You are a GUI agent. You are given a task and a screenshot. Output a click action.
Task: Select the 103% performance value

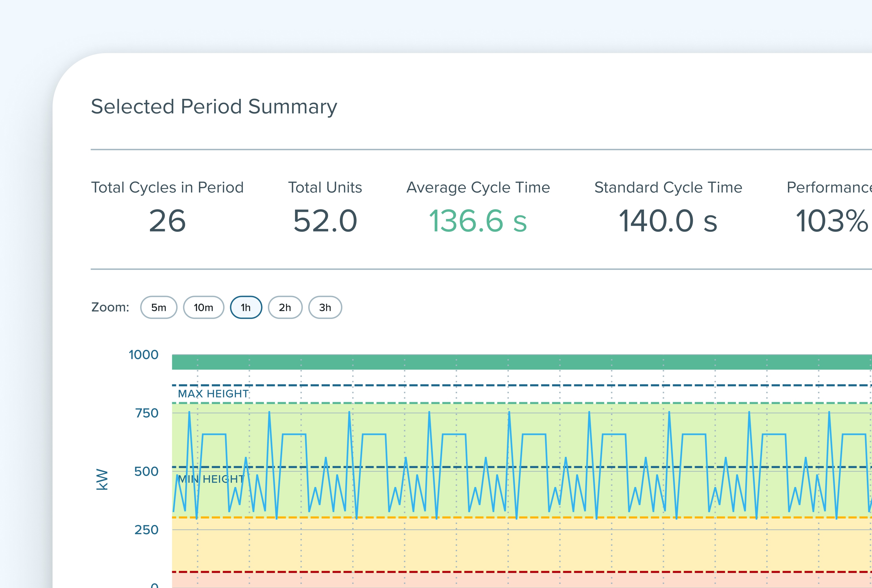click(832, 221)
